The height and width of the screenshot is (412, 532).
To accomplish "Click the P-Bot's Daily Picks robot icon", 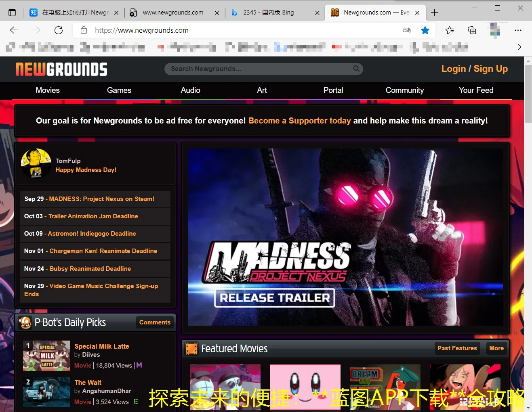I will pyautogui.click(x=25, y=322).
